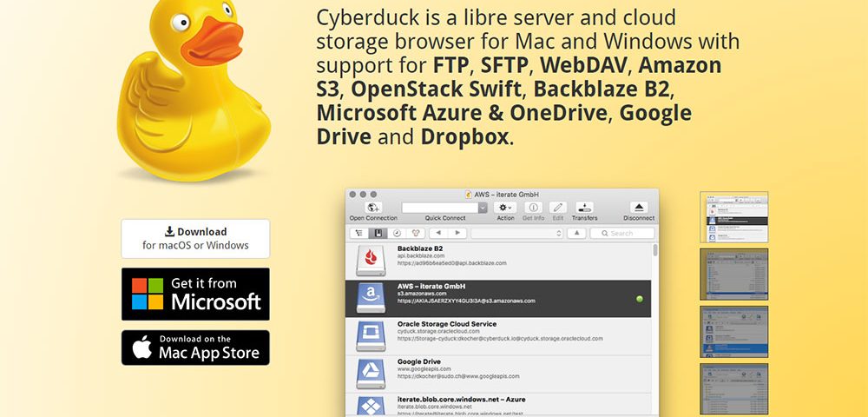Select the Backblaze B2 drive icon
Screen dimensions: 868x417
(371, 261)
